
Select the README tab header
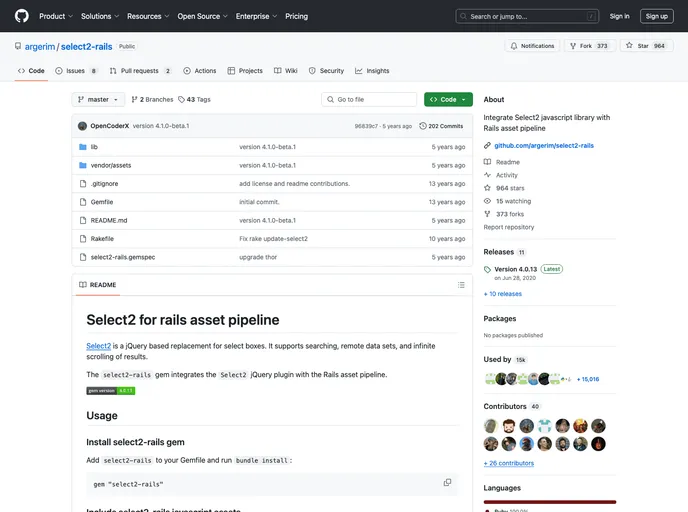[x=98, y=285]
